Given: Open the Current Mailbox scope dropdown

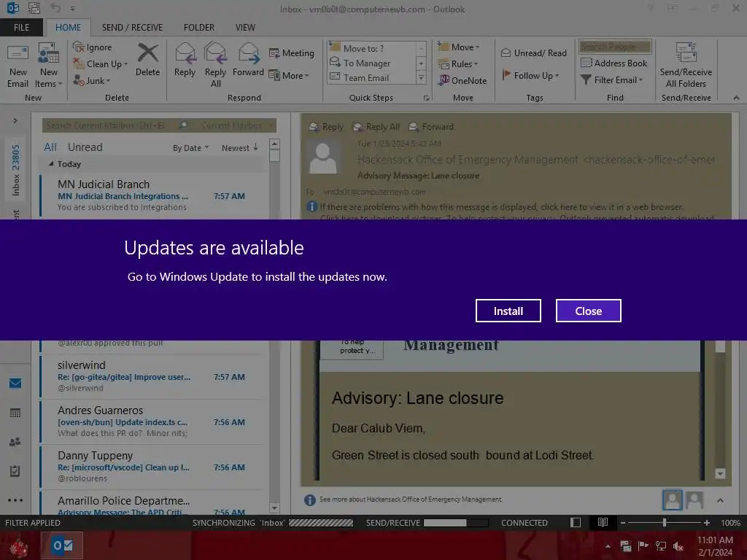Looking at the screenshot, I should click(237, 125).
